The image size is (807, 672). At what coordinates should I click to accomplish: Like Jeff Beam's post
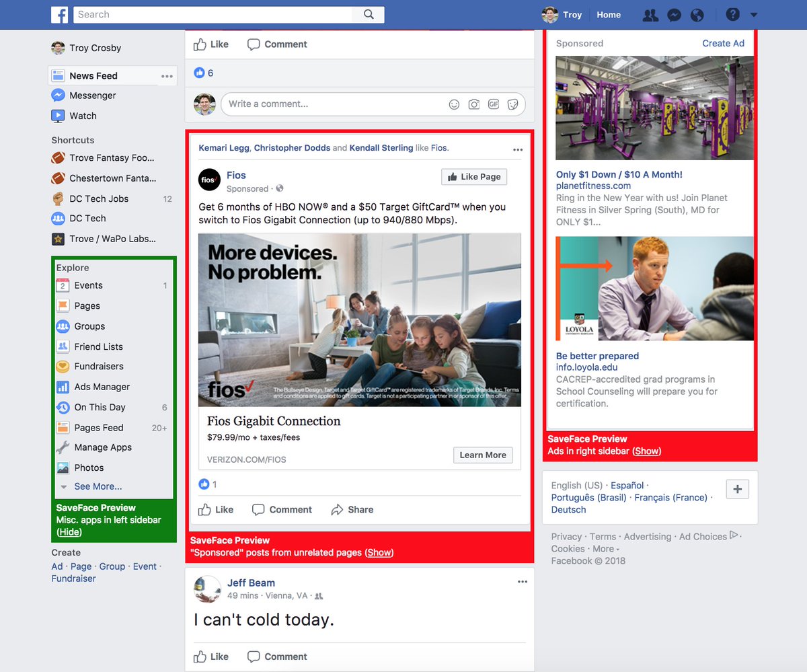click(211, 657)
